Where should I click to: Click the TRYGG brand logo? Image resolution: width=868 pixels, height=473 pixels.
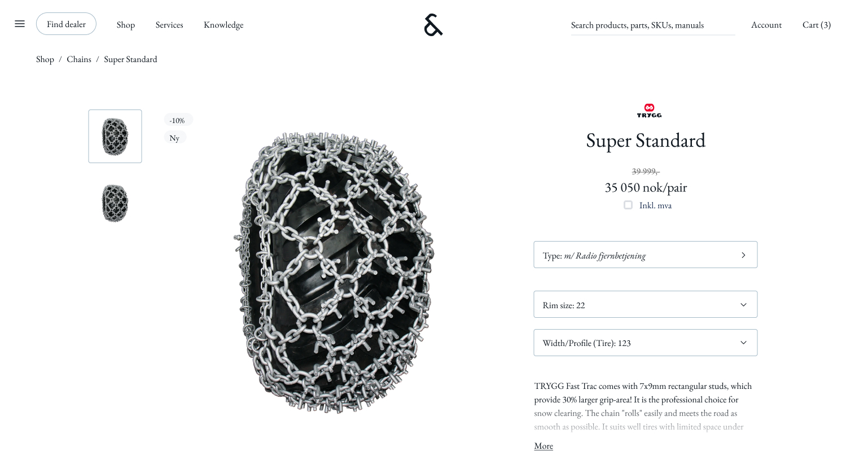pyautogui.click(x=649, y=111)
